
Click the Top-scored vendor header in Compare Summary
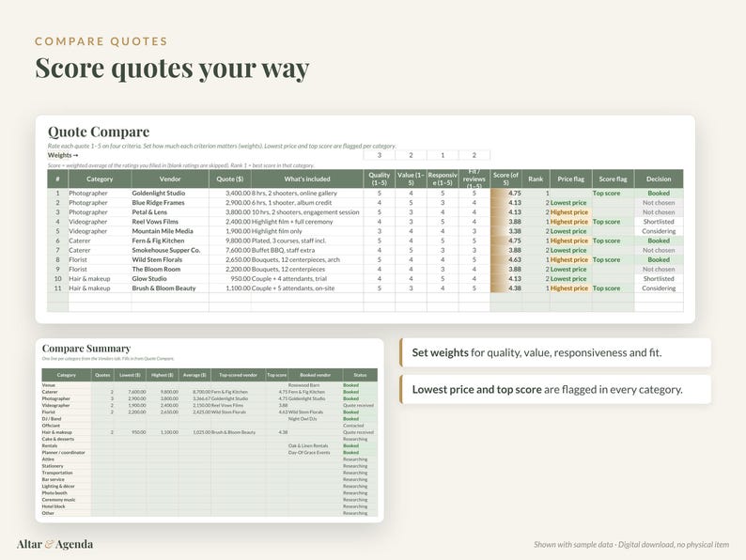click(x=238, y=375)
